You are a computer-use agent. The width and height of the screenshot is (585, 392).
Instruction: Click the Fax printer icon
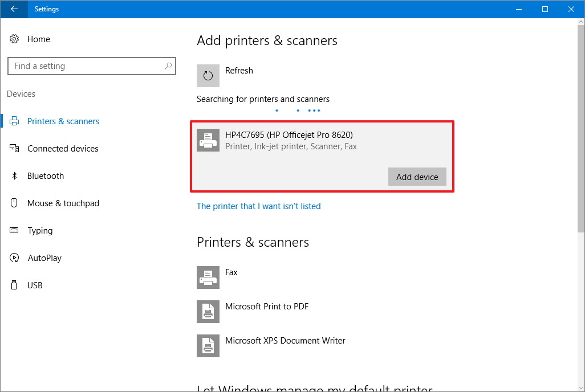208,277
